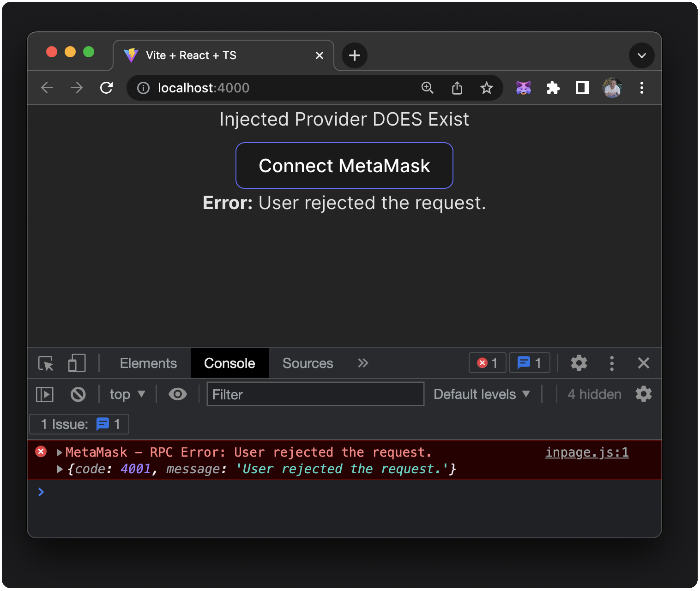
Task: Click the zoom magnifier icon in address bar
Action: [x=428, y=88]
